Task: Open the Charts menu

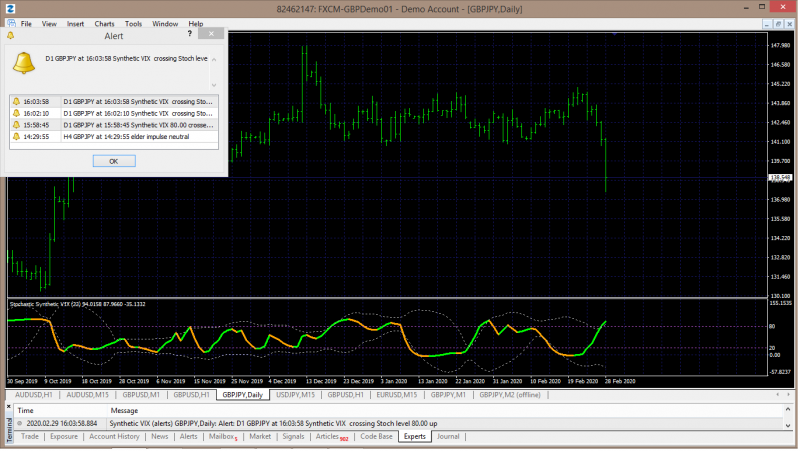Action: 104,23
